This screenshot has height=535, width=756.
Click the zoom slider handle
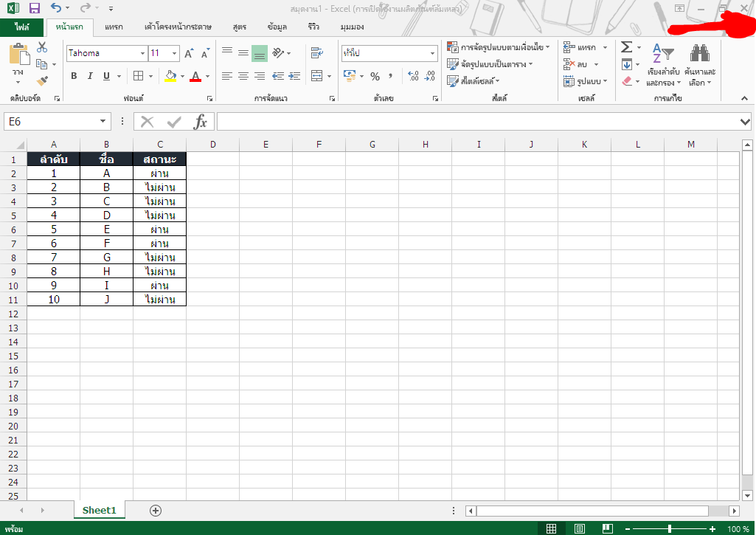coord(669,529)
